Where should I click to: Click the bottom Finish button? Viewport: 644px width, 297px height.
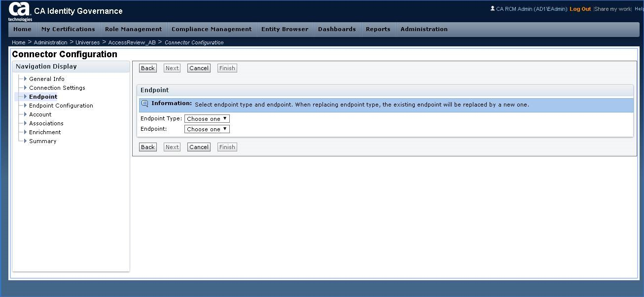(x=227, y=147)
